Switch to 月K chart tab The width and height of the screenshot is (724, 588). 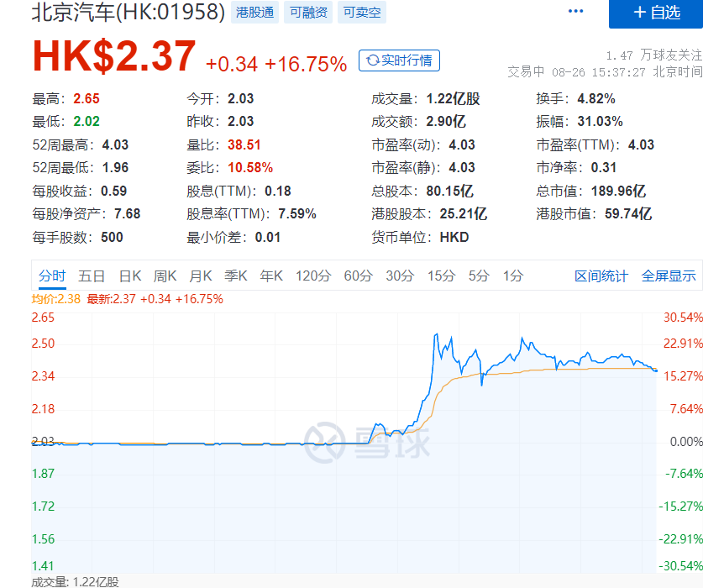pyautogui.click(x=201, y=276)
